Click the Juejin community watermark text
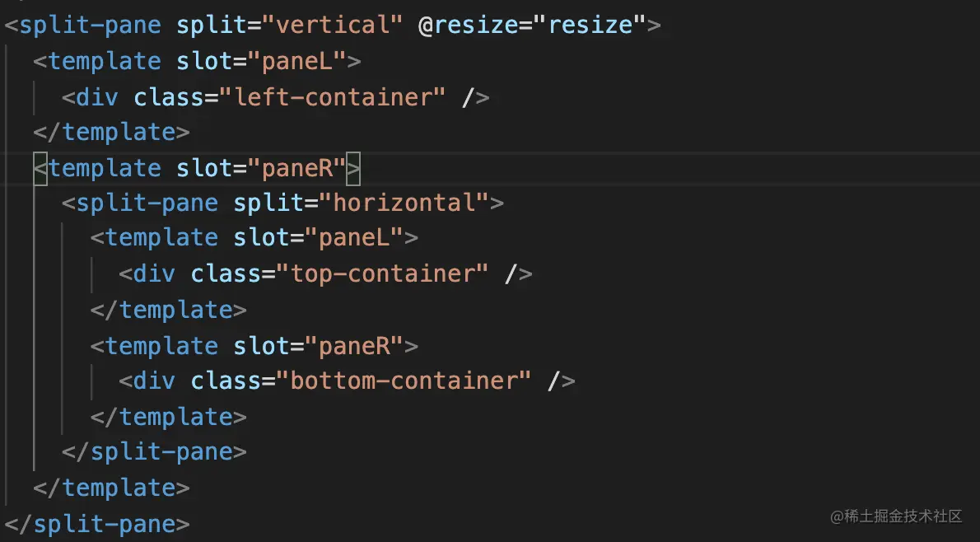The image size is (980, 542). click(896, 516)
